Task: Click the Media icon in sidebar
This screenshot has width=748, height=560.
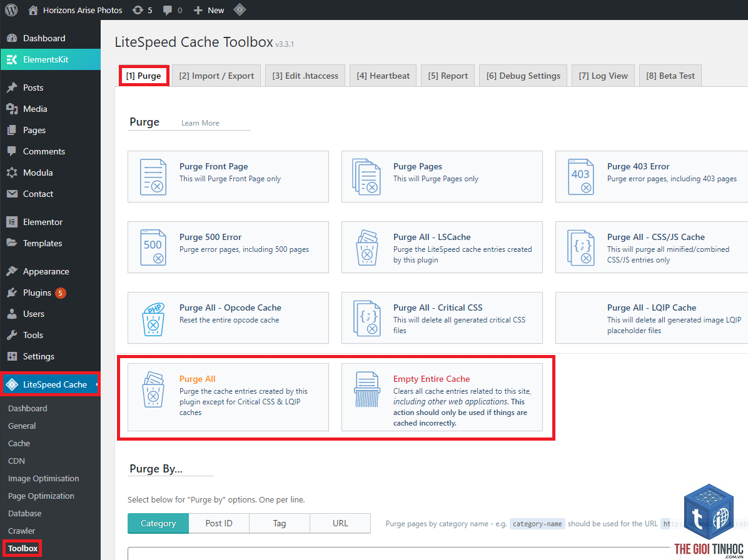Action: (x=12, y=109)
